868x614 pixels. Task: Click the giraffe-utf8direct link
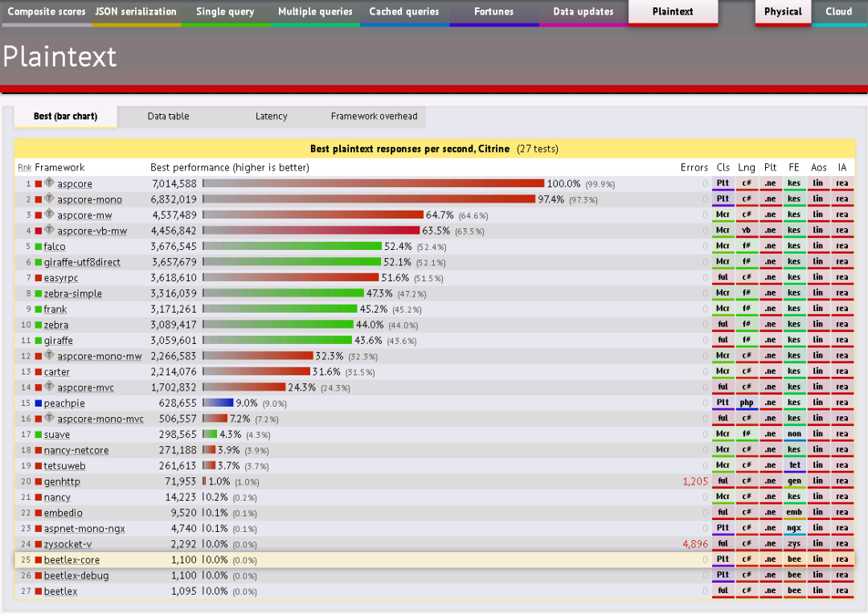click(82, 263)
